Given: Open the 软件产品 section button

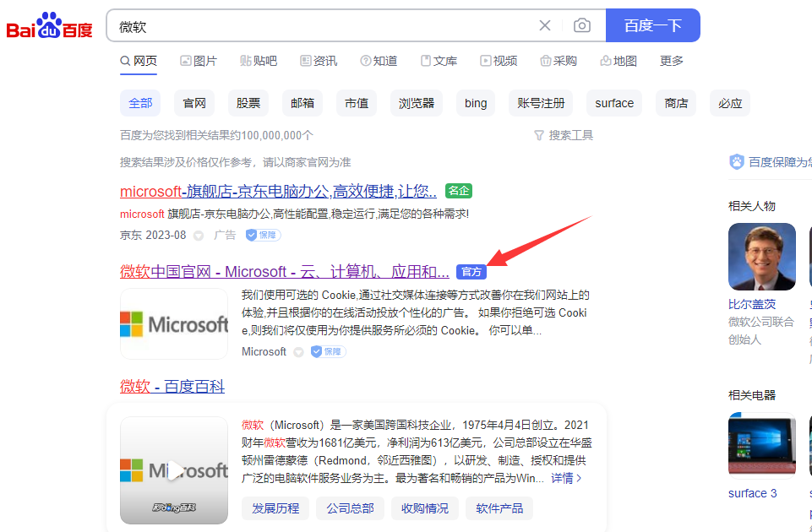Looking at the screenshot, I should (x=499, y=508).
